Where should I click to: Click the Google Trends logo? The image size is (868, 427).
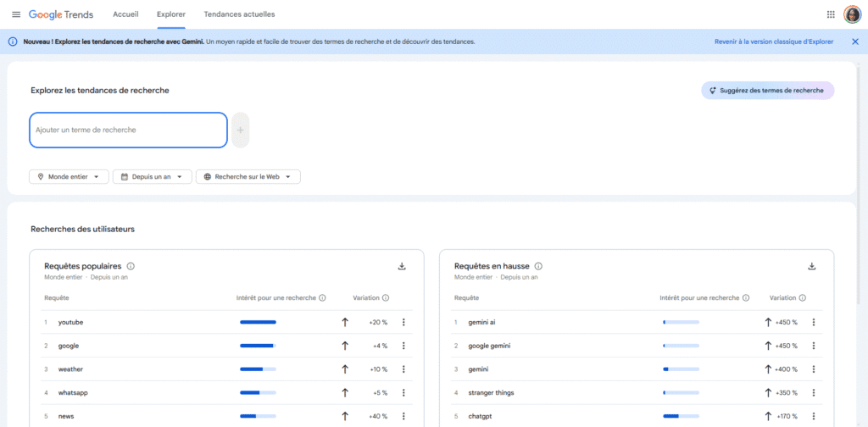[x=61, y=14]
